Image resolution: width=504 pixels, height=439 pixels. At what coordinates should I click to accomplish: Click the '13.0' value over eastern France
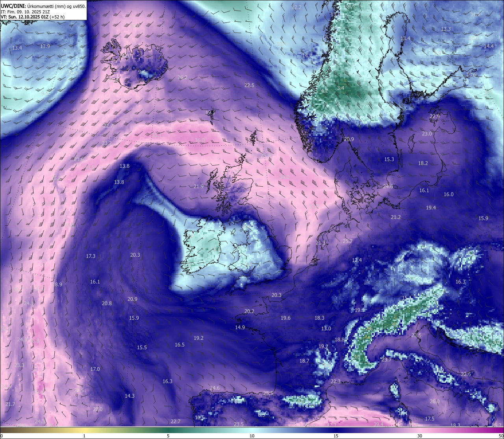pos(326,328)
